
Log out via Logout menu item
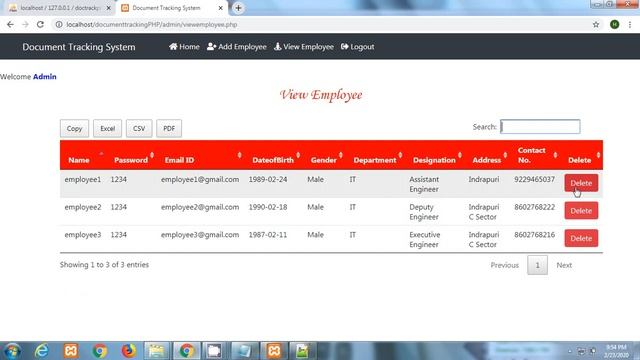click(358, 47)
